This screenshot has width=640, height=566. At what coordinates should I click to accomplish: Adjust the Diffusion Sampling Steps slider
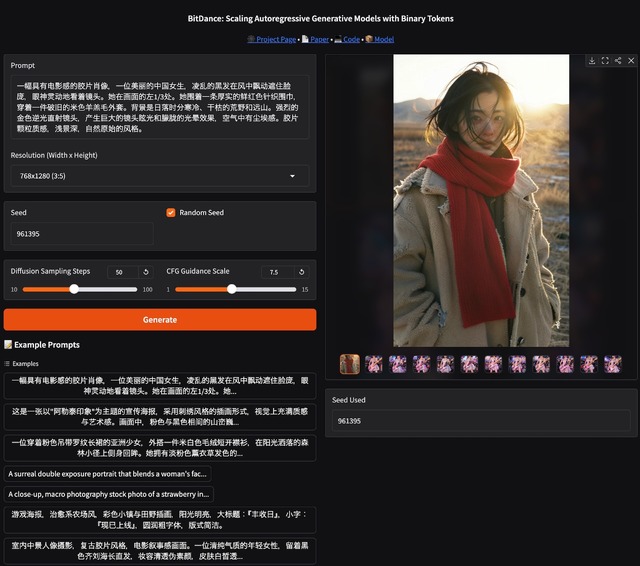74,289
